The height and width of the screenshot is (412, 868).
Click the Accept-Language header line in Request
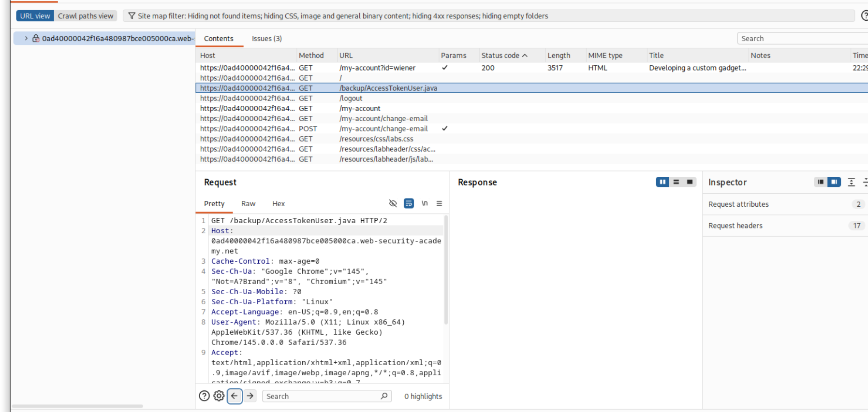pyautogui.click(x=294, y=312)
